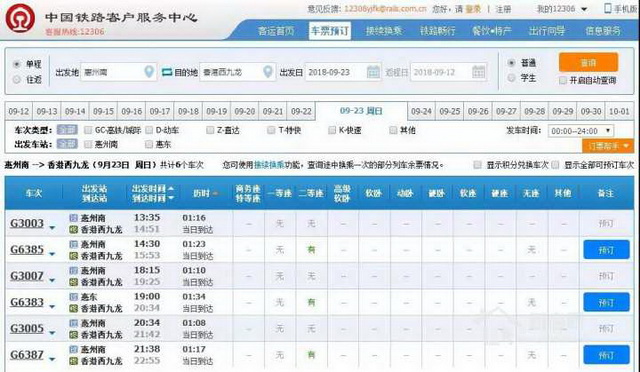
Task: Click the location pin icon in departure field
Action: tap(149, 71)
